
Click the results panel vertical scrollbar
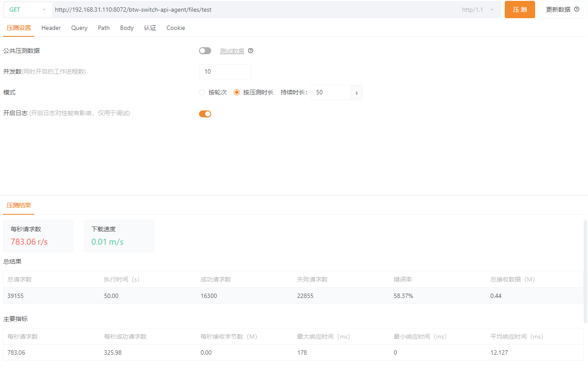(x=585, y=271)
